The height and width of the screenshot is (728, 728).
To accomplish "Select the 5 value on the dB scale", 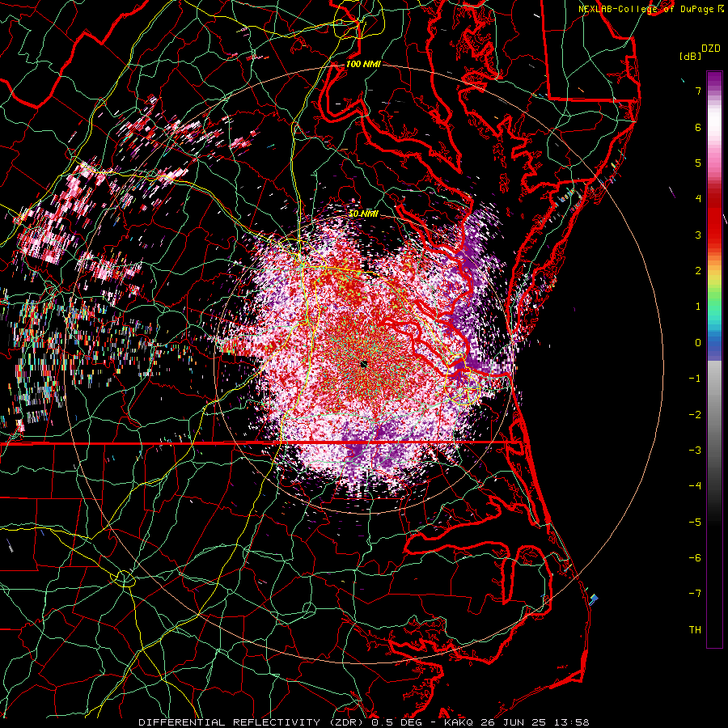I will tap(698, 163).
